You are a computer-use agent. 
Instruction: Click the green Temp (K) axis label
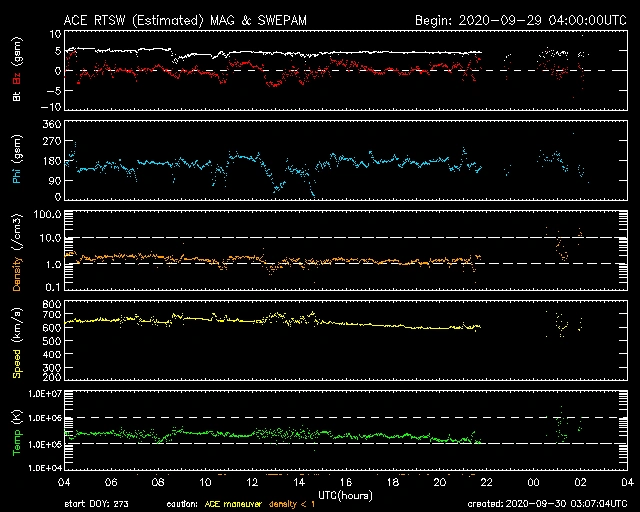pos(17,431)
